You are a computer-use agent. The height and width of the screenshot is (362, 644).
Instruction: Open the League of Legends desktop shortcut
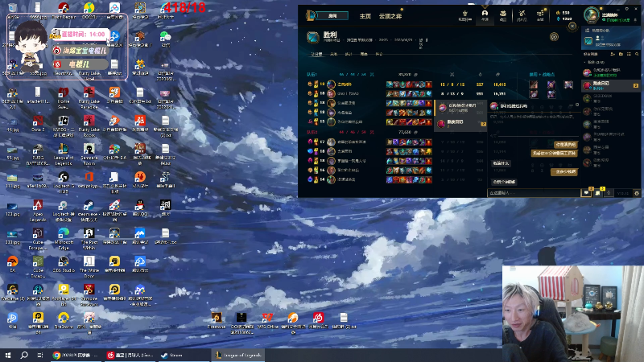pyautogui.click(x=64, y=154)
